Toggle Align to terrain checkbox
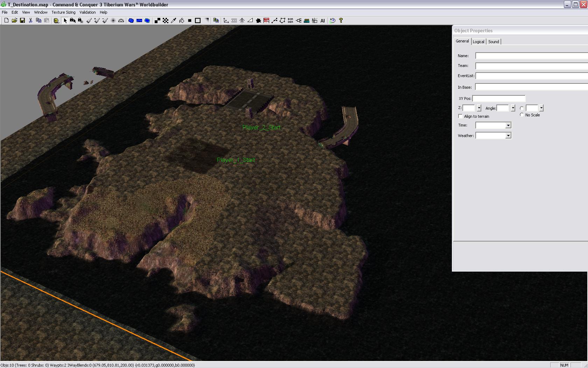Image resolution: width=588 pixels, height=368 pixels. [460, 116]
